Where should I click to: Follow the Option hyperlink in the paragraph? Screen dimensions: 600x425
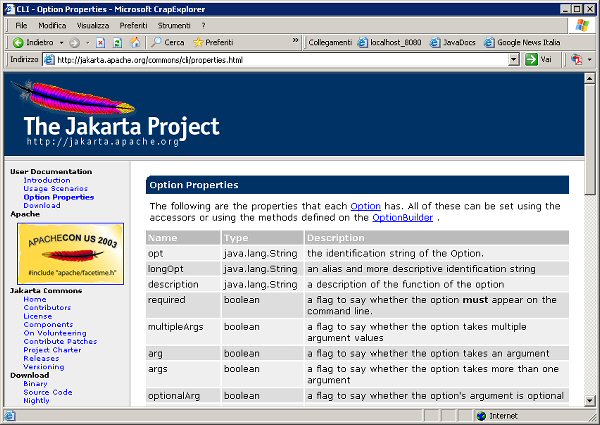[x=365, y=206]
